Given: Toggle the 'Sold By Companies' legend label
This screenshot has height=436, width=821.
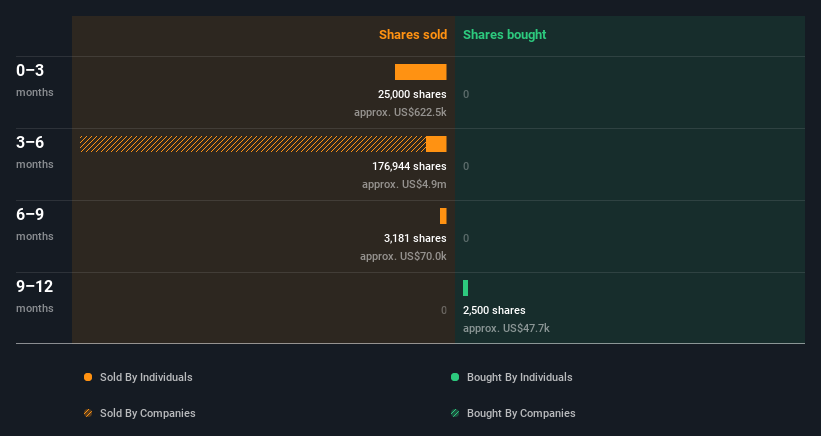Looking at the screenshot, I should coord(148,413).
